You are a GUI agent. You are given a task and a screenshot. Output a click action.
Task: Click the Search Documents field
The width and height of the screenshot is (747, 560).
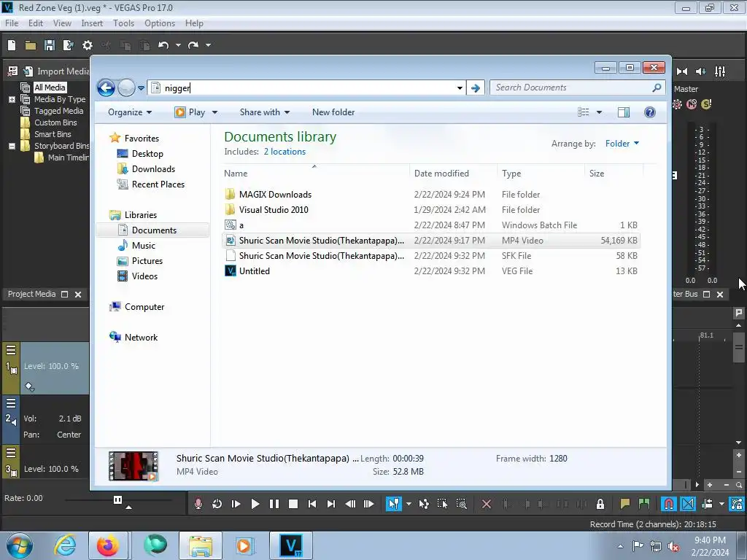click(x=578, y=87)
